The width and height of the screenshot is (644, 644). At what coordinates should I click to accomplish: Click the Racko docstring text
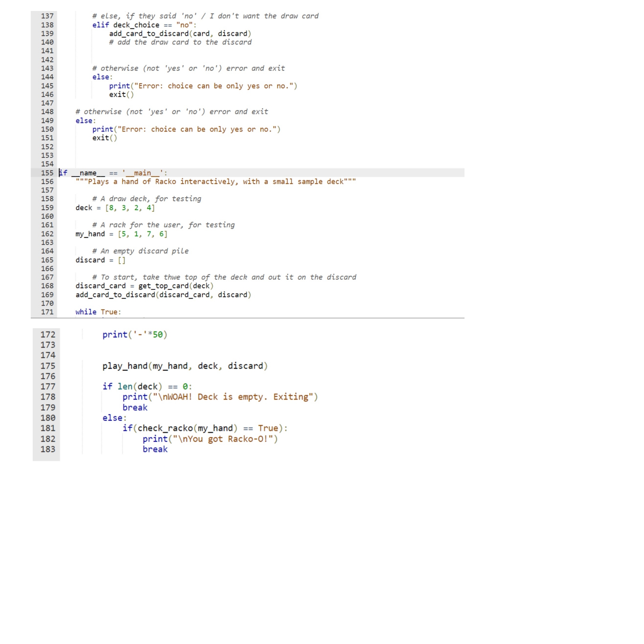[215, 181]
